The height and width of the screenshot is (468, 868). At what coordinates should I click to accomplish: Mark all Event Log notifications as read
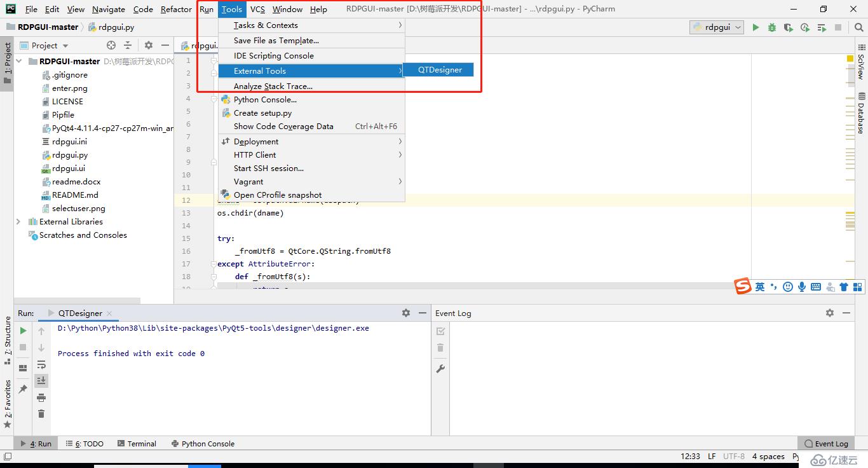coord(440,331)
